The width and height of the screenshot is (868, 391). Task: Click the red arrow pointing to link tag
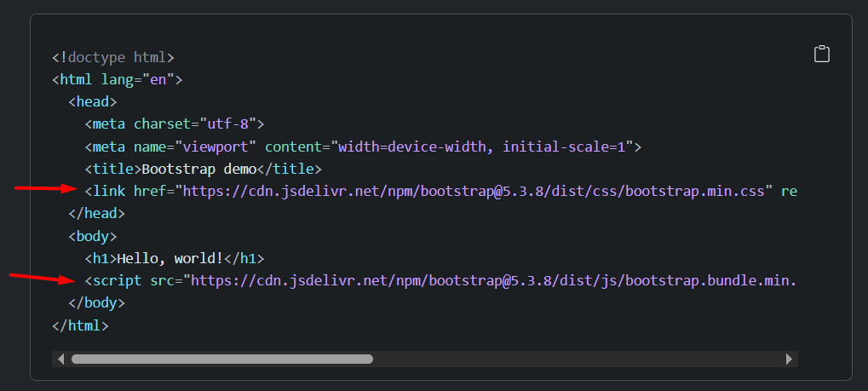[x=46, y=188]
